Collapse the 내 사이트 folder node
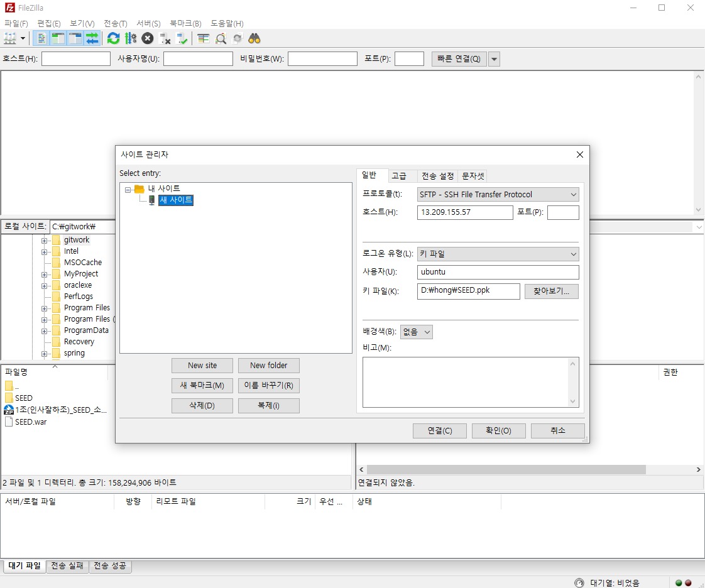Screen dimensions: 705x588 128,190
